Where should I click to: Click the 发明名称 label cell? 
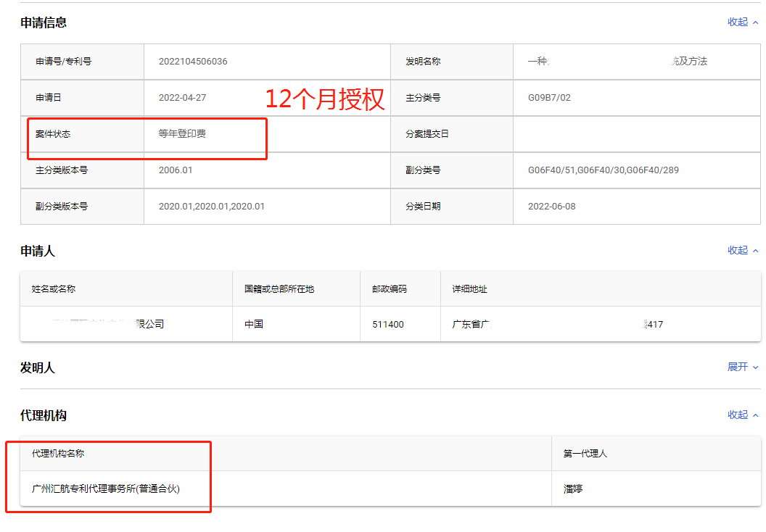452,62
